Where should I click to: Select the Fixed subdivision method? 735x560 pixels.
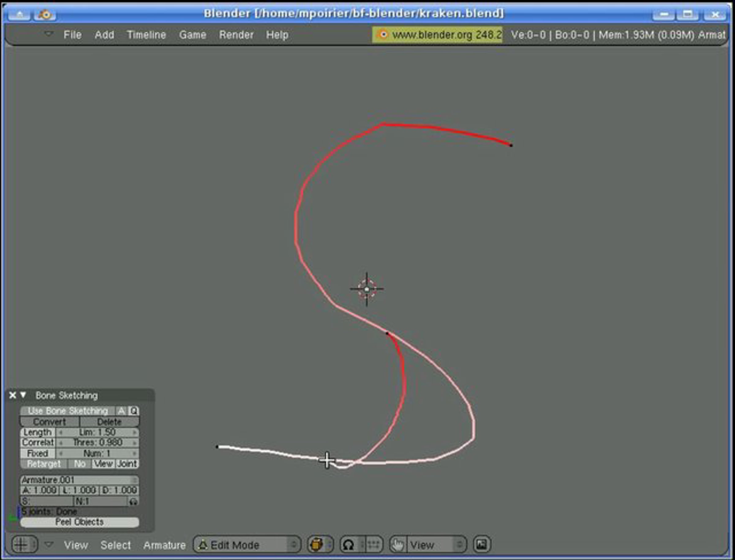click(x=38, y=453)
